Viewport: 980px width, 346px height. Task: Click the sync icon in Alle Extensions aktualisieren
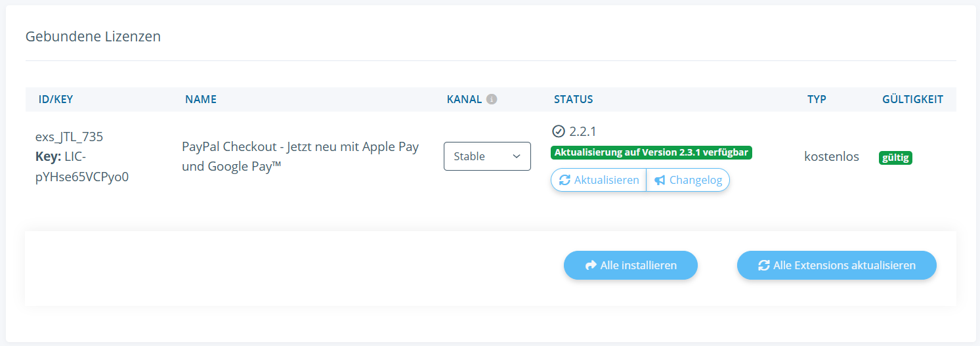[763, 265]
